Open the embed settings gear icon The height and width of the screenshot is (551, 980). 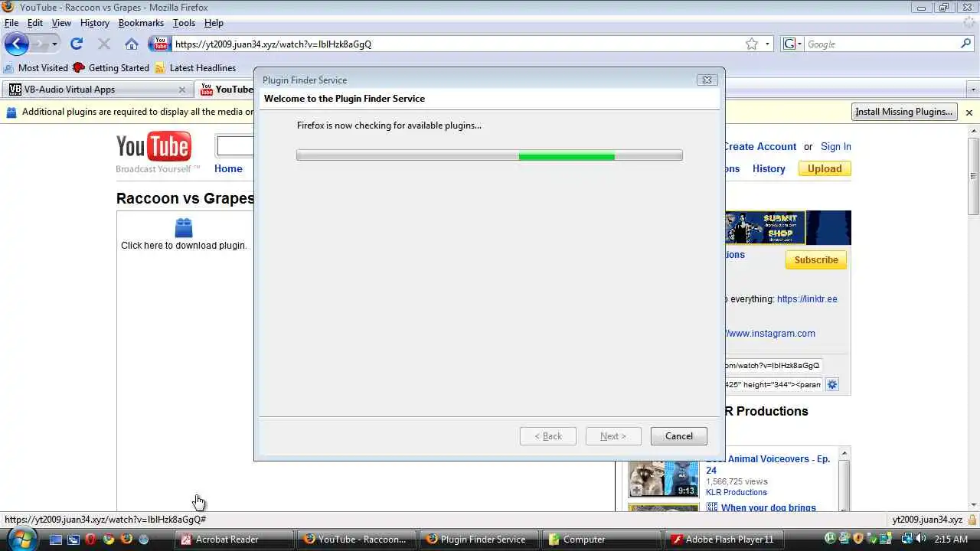click(x=832, y=384)
